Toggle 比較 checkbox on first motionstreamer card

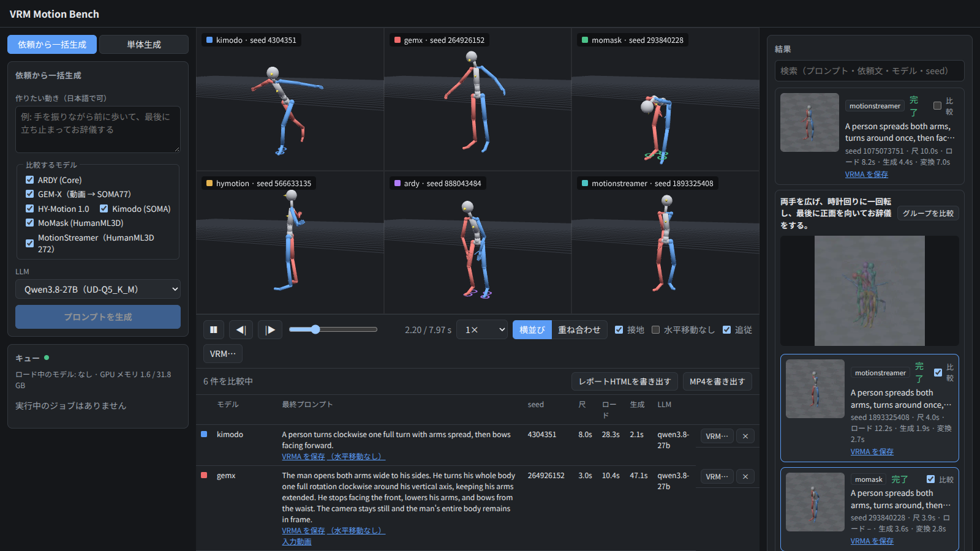(x=937, y=106)
